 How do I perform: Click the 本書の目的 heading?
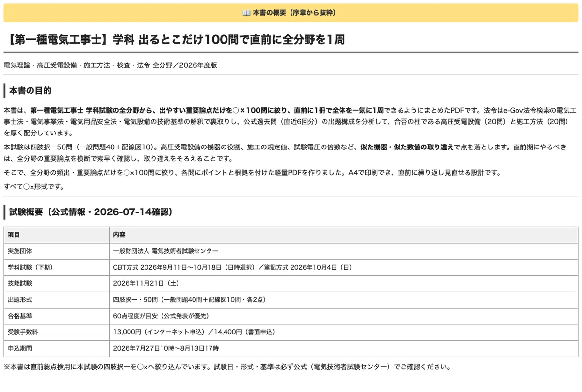pos(31,91)
